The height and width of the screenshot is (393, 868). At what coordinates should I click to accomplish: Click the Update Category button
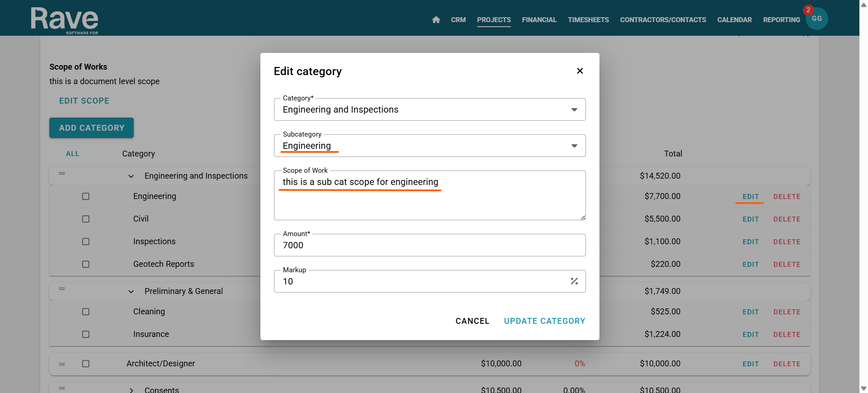[544, 321]
